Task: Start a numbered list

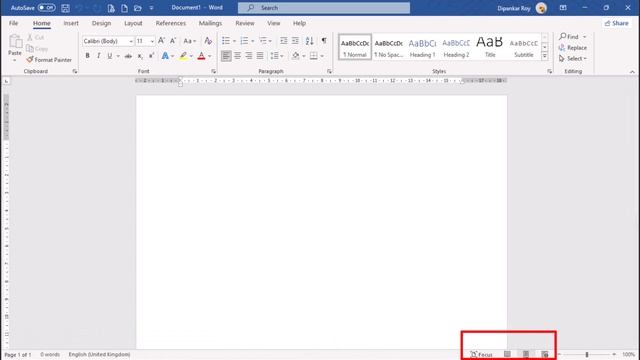Action: pos(244,40)
